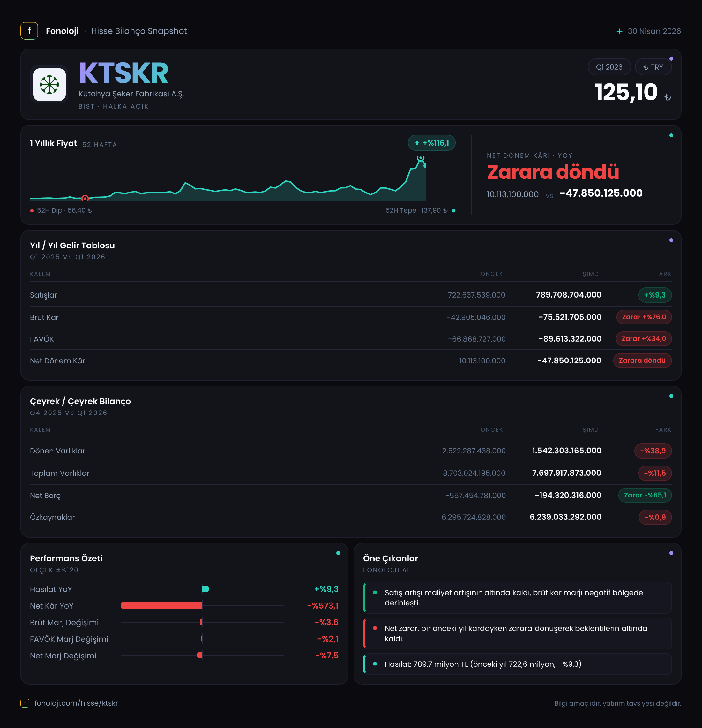The height and width of the screenshot is (728, 702).
Task: Click Net Borç value -194.320.316.000
Action: (x=568, y=495)
